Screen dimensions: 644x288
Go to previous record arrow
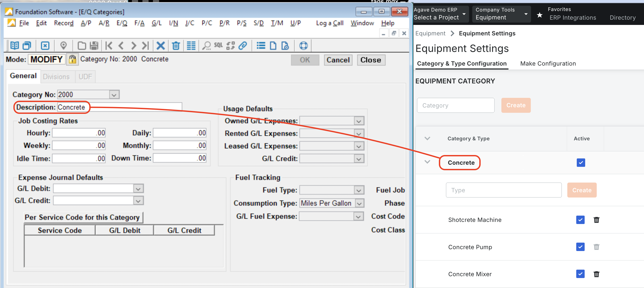121,46
